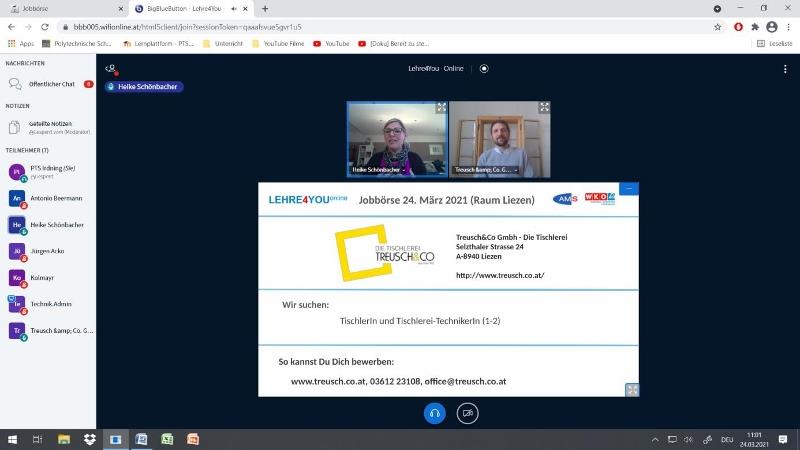Click the volume icon in the tray

[689, 440]
